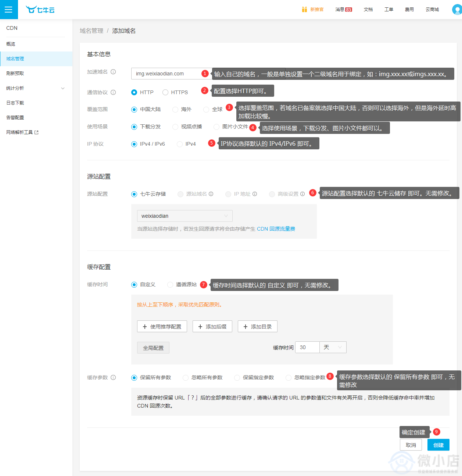The height and width of the screenshot is (476, 462).
Task: Click the Qiniu Cloud logo
Action: [40, 10]
